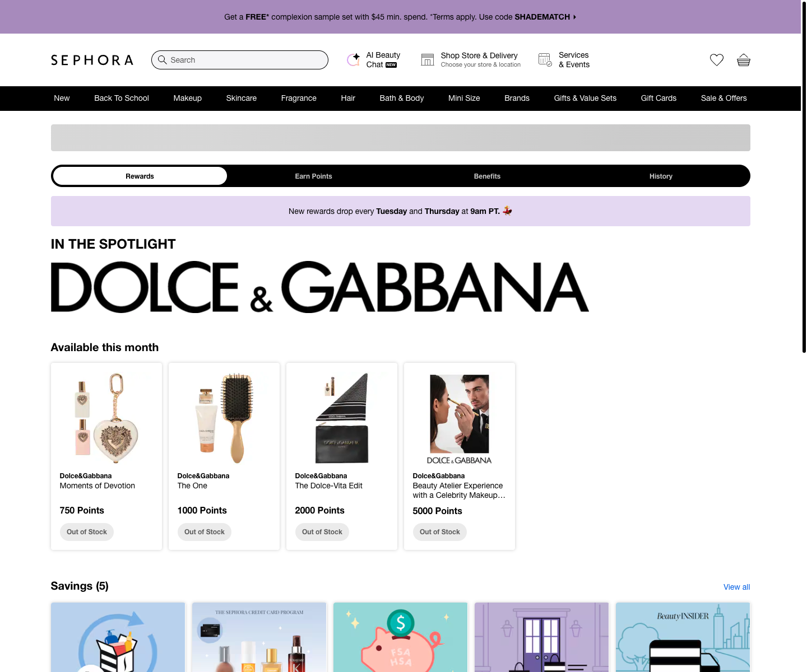Image resolution: width=807 pixels, height=672 pixels.
Task: Click Out of Stock under Beauty Atelier
Action: pyautogui.click(x=440, y=532)
